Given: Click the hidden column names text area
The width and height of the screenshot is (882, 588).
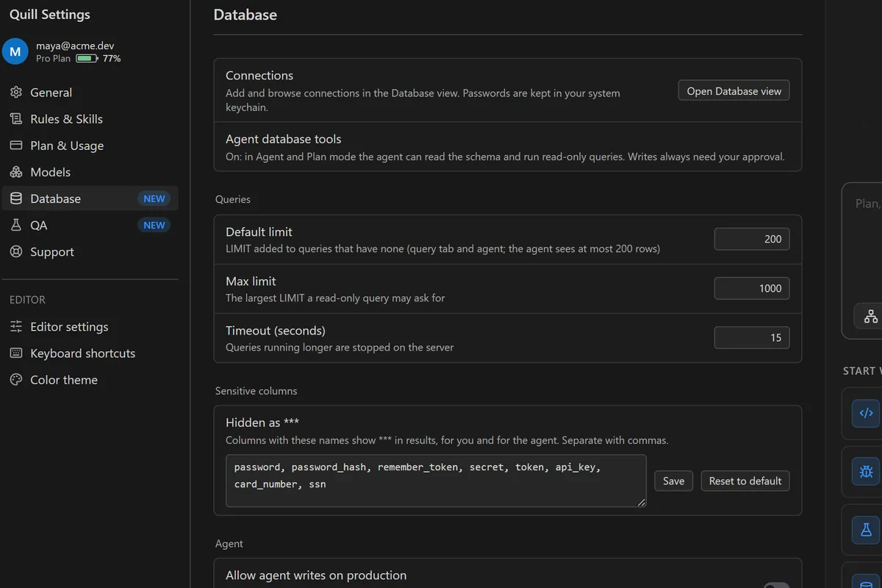Looking at the screenshot, I should pos(436,481).
